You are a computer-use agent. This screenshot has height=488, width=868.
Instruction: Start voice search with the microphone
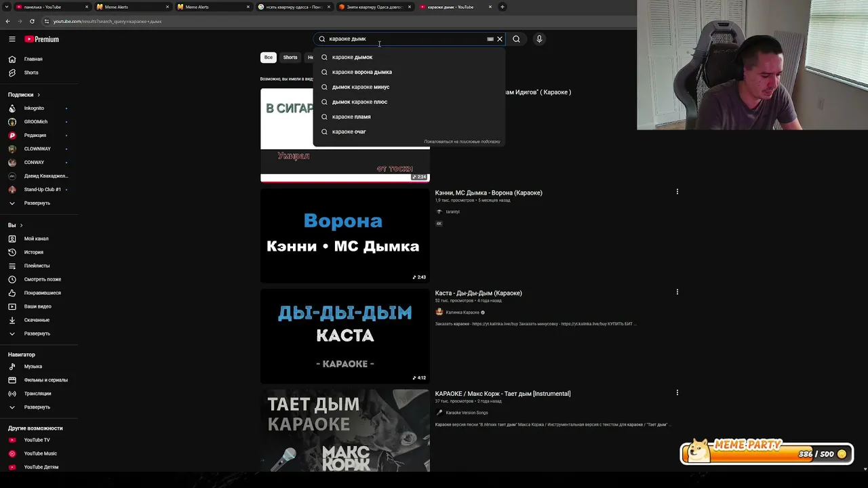539,39
